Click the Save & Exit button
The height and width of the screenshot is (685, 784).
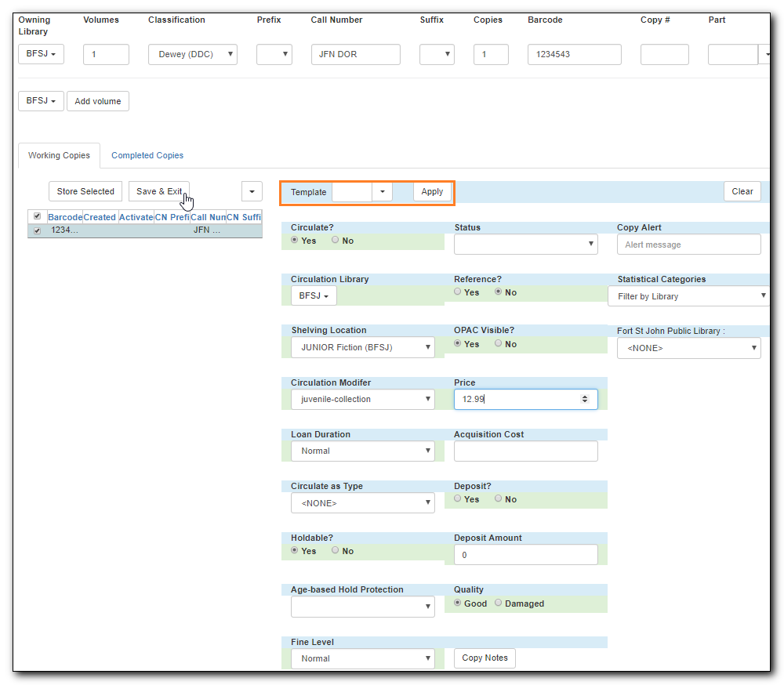(x=159, y=191)
